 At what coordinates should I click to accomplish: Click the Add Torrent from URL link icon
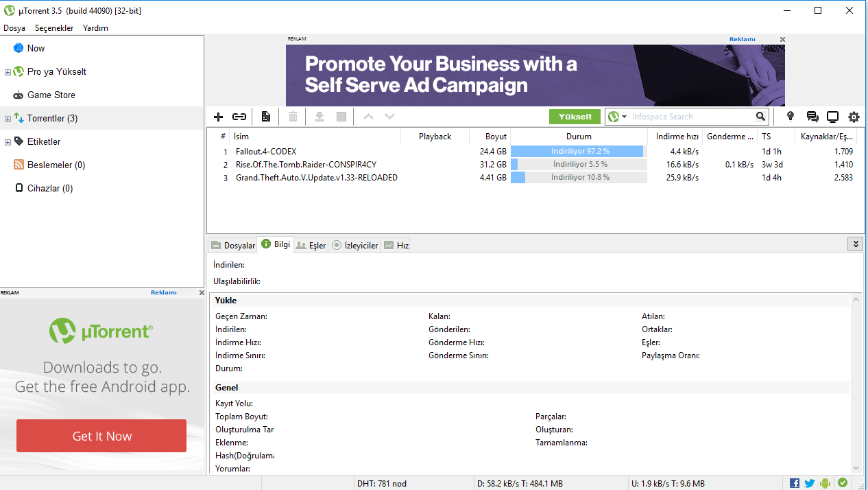pos(239,117)
